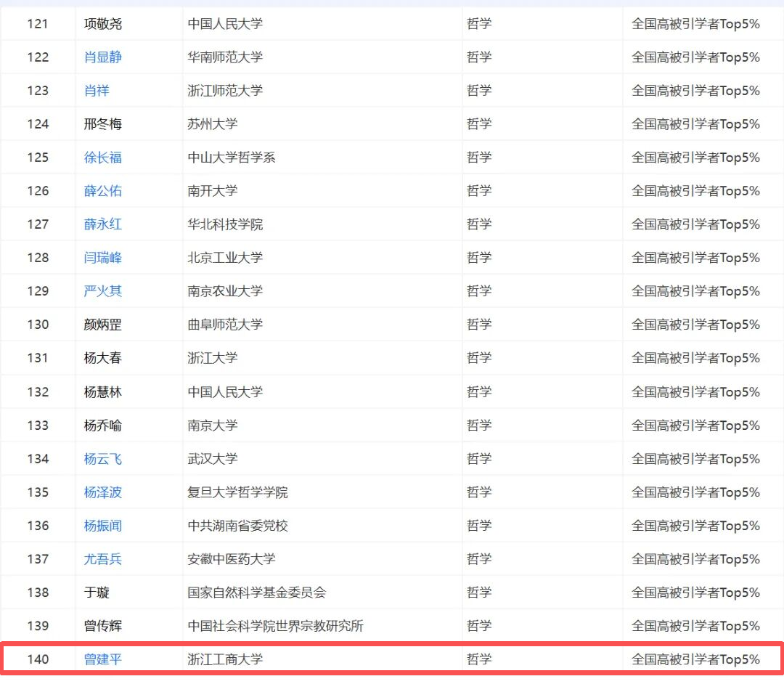
Task: Click the 中国社会科学院世界宗教研究所 institution cell
Action: [x=275, y=626]
